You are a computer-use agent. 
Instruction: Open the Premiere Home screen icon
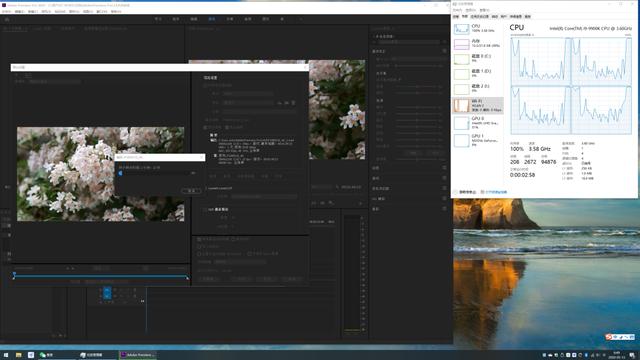point(7,19)
